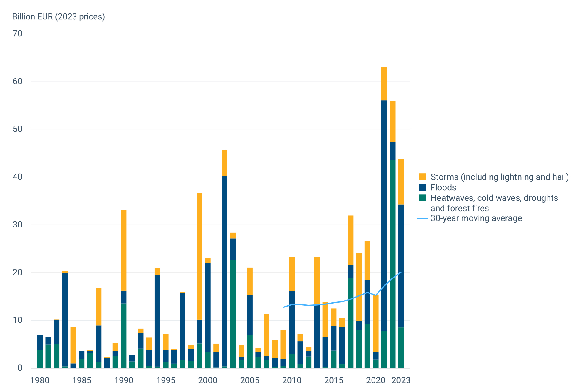Click the blue floods segment of 2000 bar

point(208,307)
